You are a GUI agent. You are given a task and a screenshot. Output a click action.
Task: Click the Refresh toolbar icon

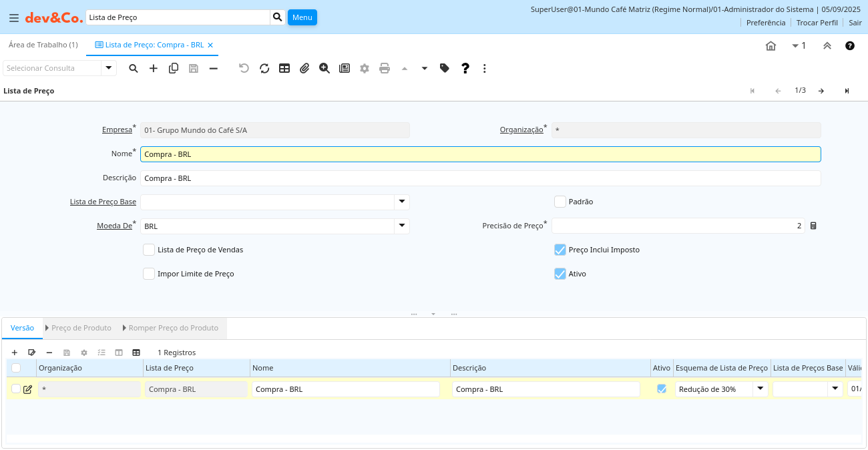click(264, 68)
